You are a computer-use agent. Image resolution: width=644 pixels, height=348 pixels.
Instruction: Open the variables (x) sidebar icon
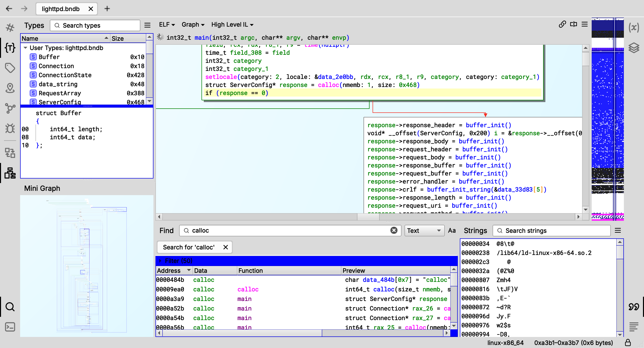634,28
